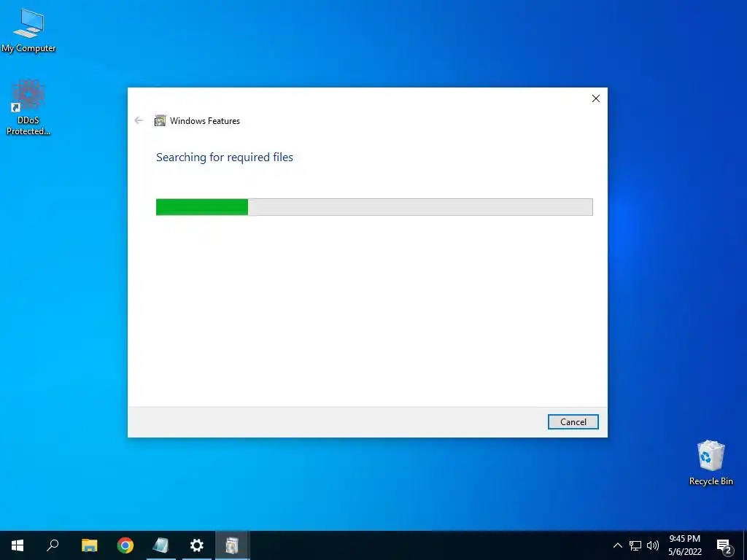The image size is (747, 560).
Task: Click the back arrow in Windows Features
Action: pos(139,120)
